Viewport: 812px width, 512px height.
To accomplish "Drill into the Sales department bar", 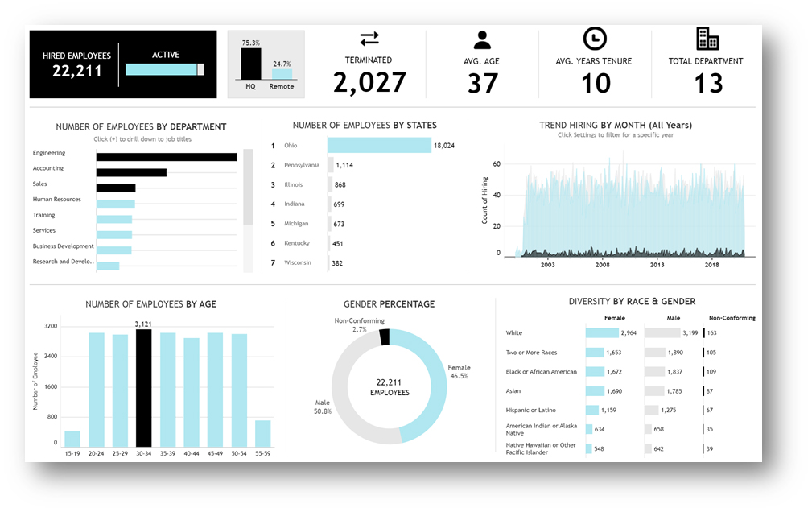I will tap(116, 188).
